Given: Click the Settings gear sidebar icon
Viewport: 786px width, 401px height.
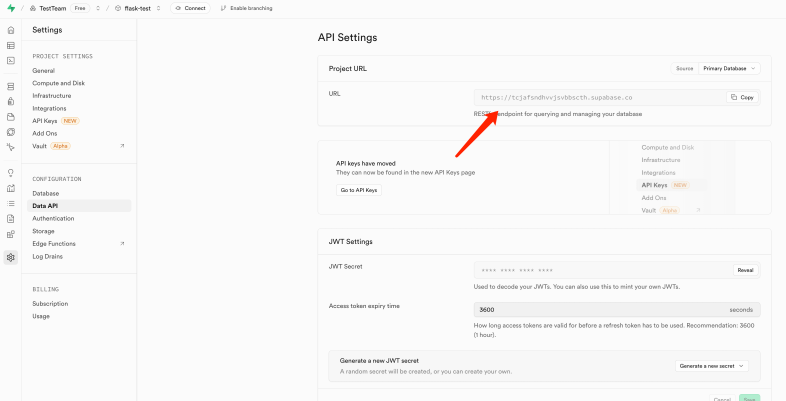Looking at the screenshot, I should point(11,257).
